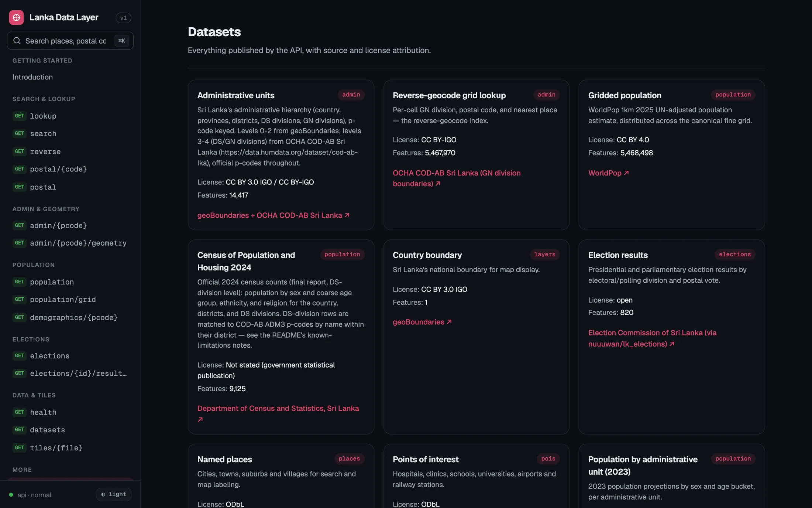Click the pois tag on Points of interest
Viewport: 812px width, 508px height.
[x=548, y=459]
